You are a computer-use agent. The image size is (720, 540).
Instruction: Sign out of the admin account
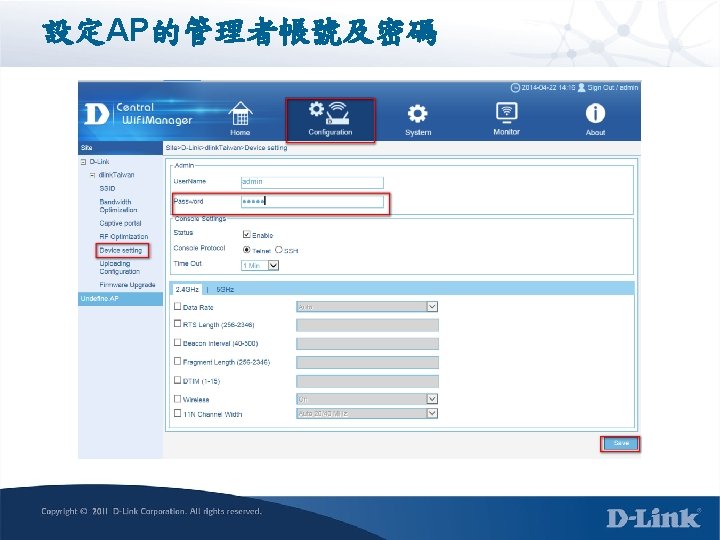tap(613, 87)
